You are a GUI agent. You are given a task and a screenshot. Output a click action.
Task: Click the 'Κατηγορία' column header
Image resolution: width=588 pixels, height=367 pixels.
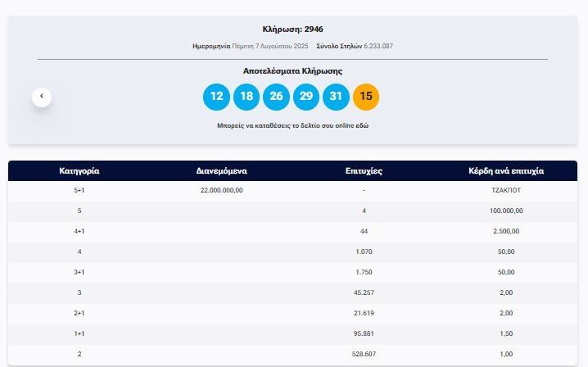coord(79,171)
